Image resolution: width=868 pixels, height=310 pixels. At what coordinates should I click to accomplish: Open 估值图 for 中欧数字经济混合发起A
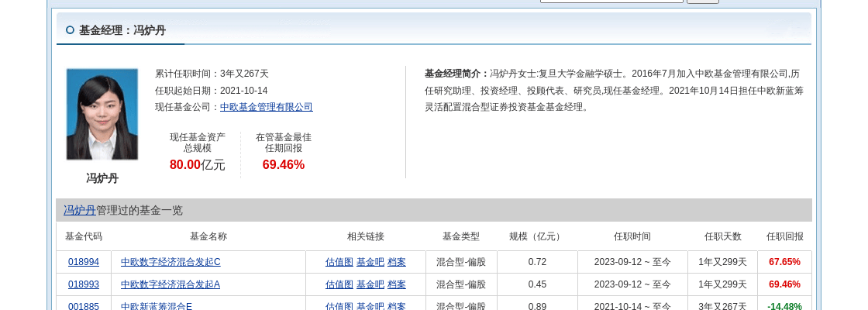[339, 284]
